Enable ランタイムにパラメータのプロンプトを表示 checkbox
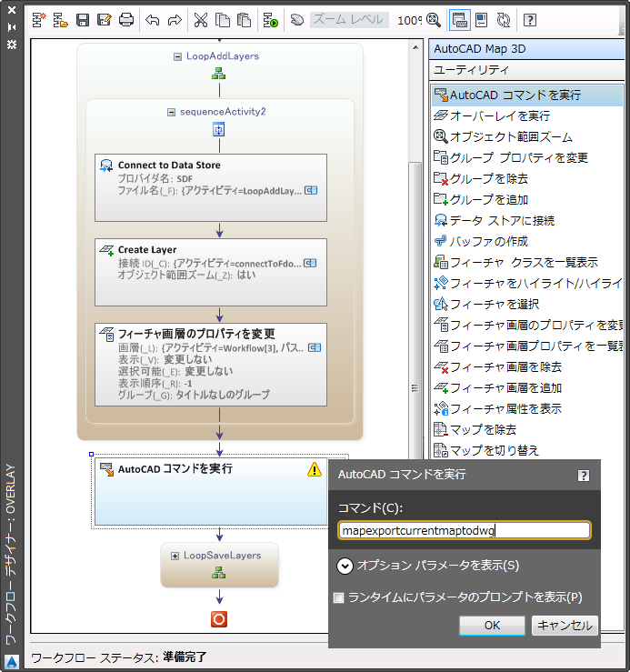Viewport: 630px width, 672px height. [x=338, y=597]
